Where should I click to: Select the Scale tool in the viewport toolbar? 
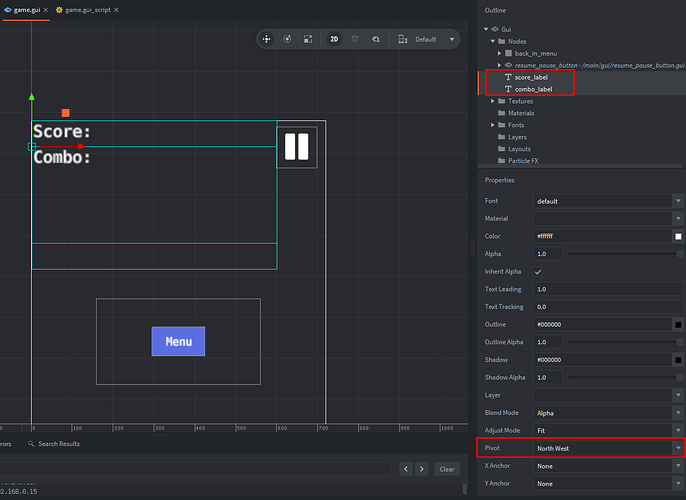pos(309,39)
